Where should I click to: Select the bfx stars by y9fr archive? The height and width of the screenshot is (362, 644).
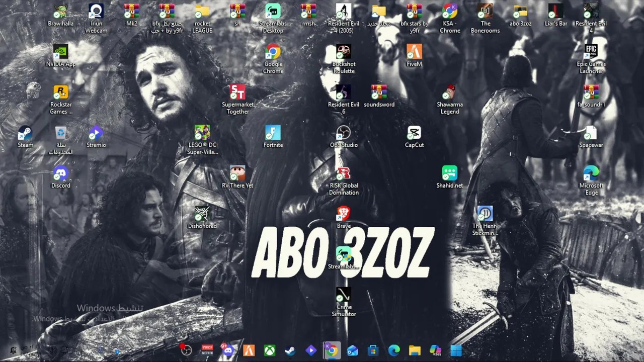(415, 19)
